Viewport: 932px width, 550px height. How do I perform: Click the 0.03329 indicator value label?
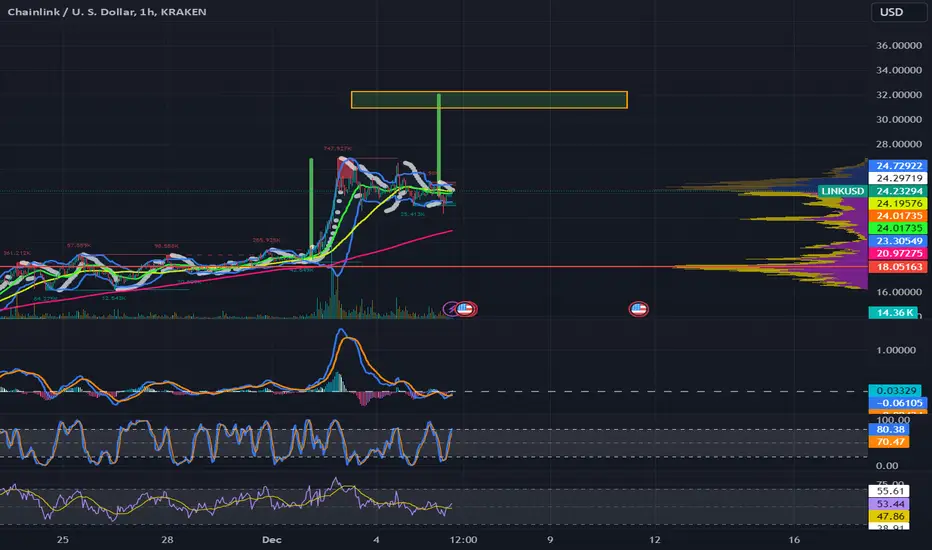(895, 391)
